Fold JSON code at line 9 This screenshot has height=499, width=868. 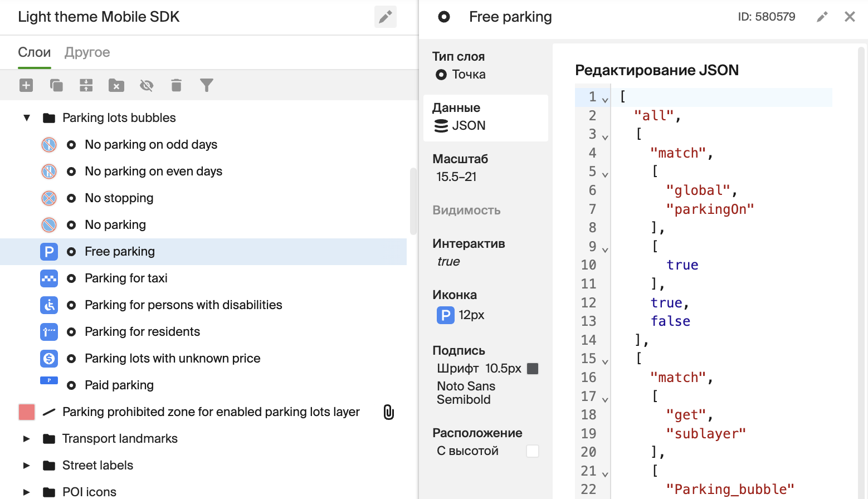[605, 250]
